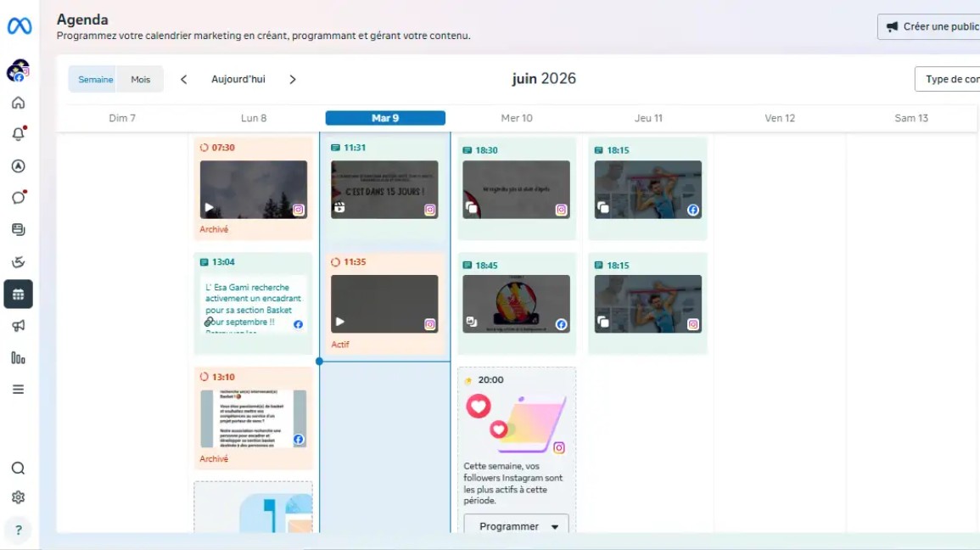Screen dimensions: 980x550
Task: Open the Insights bar chart icon
Action: tap(18, 358)
